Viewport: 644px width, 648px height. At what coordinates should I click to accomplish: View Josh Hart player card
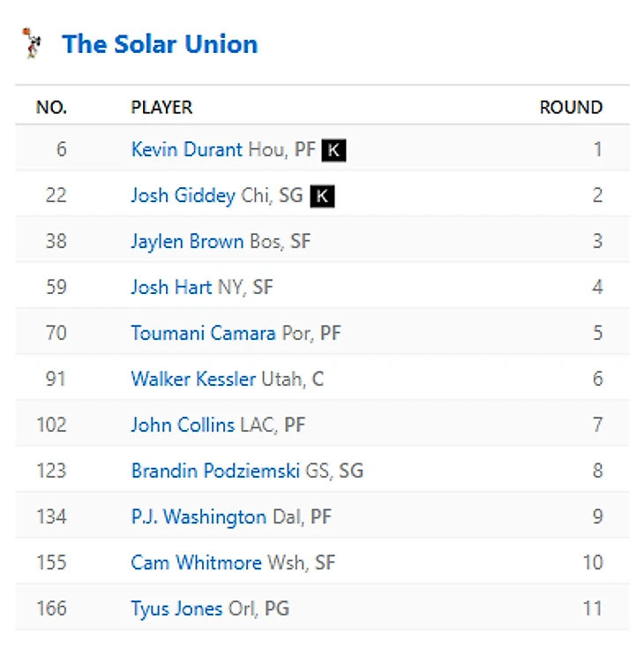pyautogui.click(x=171, y=287)
